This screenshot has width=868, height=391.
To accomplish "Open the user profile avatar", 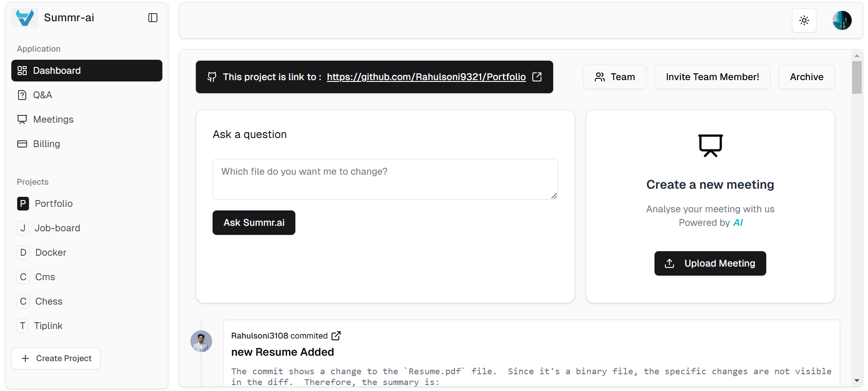I will [842, 20].
